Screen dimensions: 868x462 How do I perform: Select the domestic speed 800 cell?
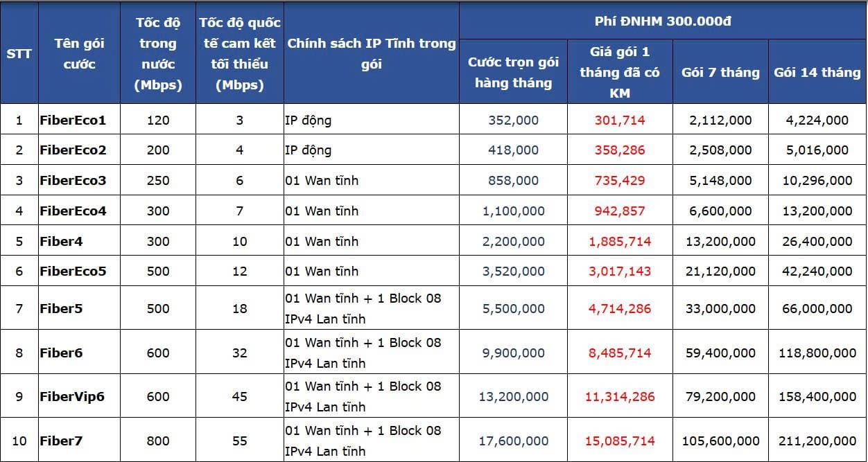[x=158, y=441]
